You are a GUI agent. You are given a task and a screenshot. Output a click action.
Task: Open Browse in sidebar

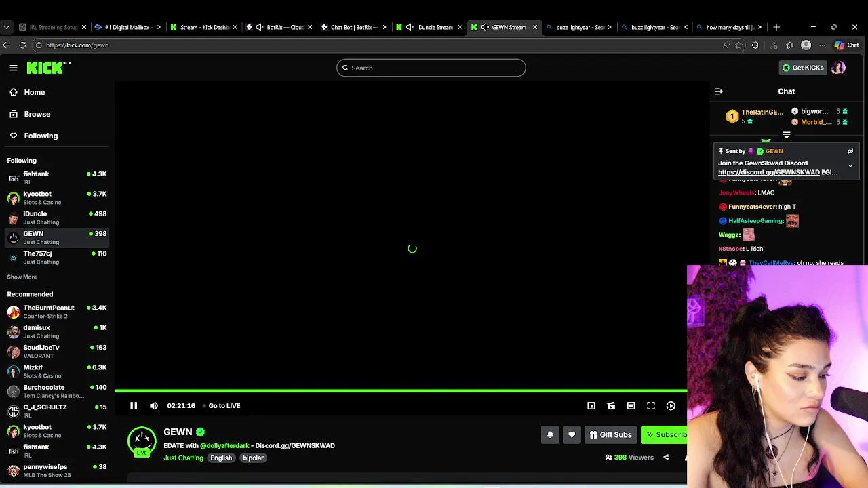37,114
